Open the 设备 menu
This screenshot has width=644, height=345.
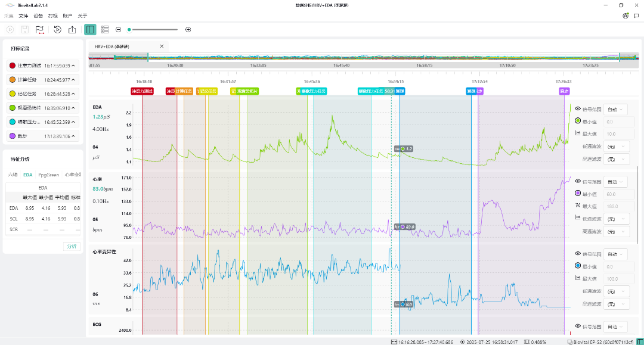[38, 15]
